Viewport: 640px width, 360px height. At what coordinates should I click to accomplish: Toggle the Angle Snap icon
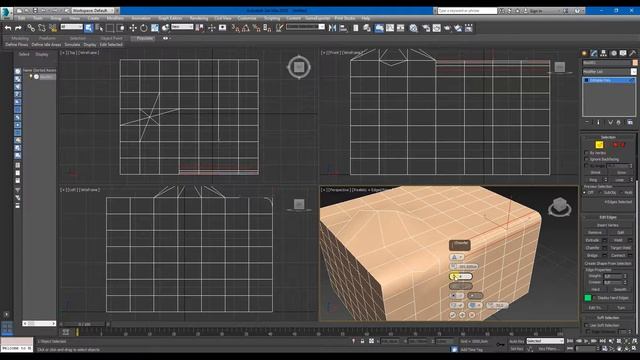click(x=246, y=28)
